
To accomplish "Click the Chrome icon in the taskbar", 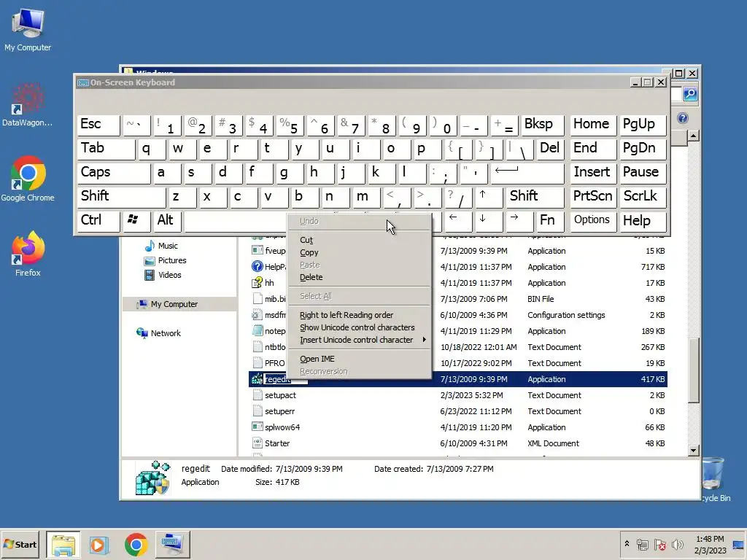I will 136,544.
